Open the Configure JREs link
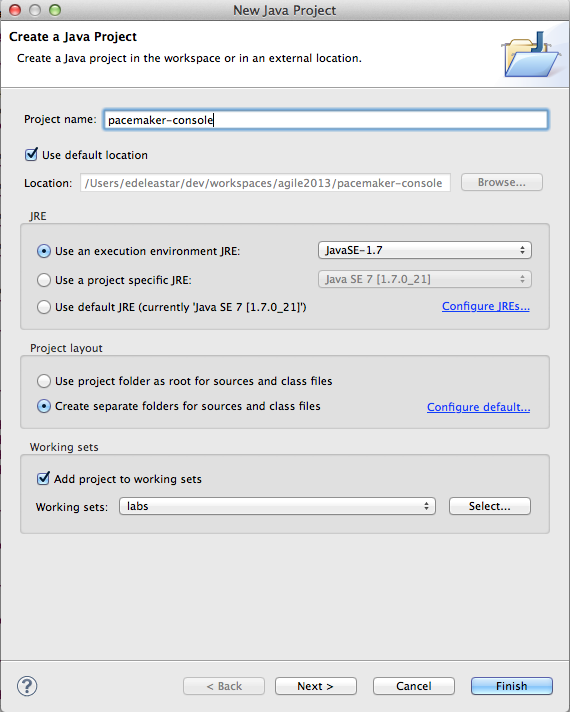570x712 pixels. 486,307
